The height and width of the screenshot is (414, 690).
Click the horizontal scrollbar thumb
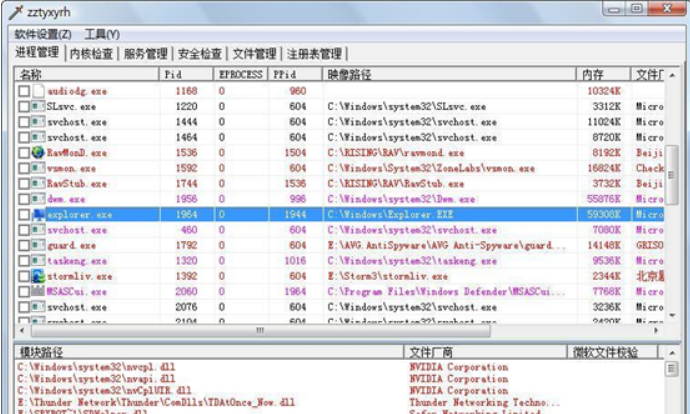coord(261,330)
